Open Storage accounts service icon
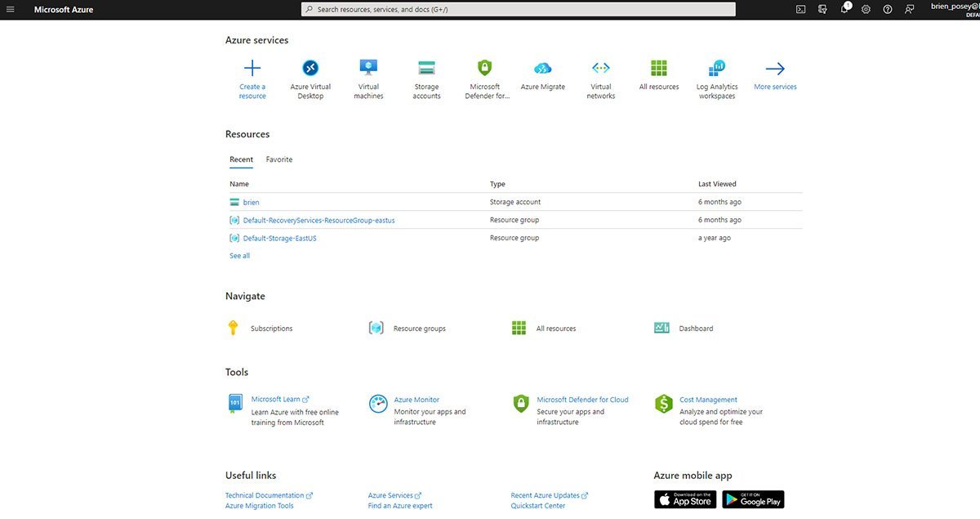This screenshot has width=980, height=519. click(426, 69)
